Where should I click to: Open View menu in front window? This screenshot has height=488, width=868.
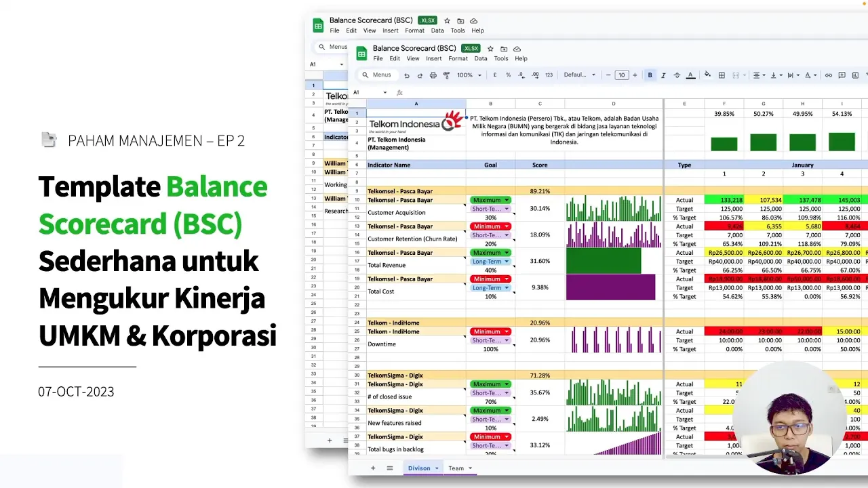pyautogui.click(x=413, y=59)
